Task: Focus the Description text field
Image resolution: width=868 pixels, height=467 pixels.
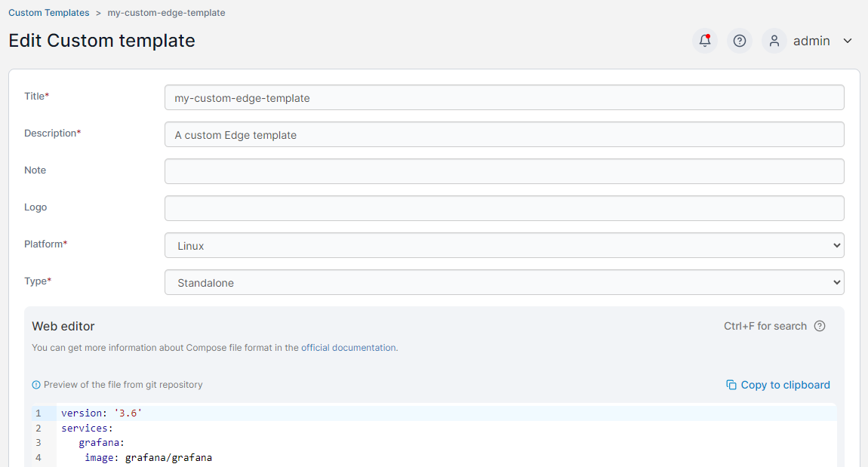Action: [x=504, y=134]
